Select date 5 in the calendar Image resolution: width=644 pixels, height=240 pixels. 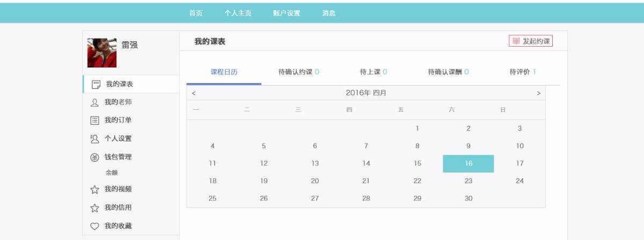pyautogui.click(x=264, y=146)
